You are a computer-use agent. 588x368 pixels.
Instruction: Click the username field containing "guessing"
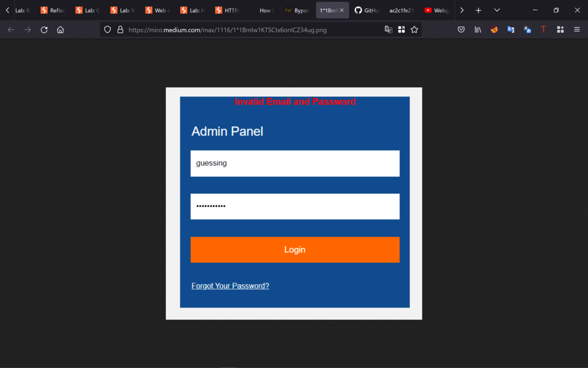point(295,163)
